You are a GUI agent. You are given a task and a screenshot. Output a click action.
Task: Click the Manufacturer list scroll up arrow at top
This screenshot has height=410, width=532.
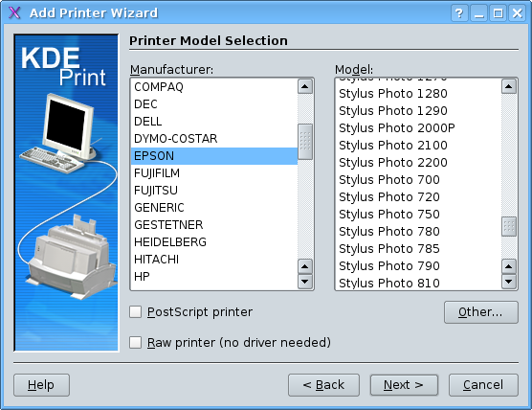click(305, 86)
